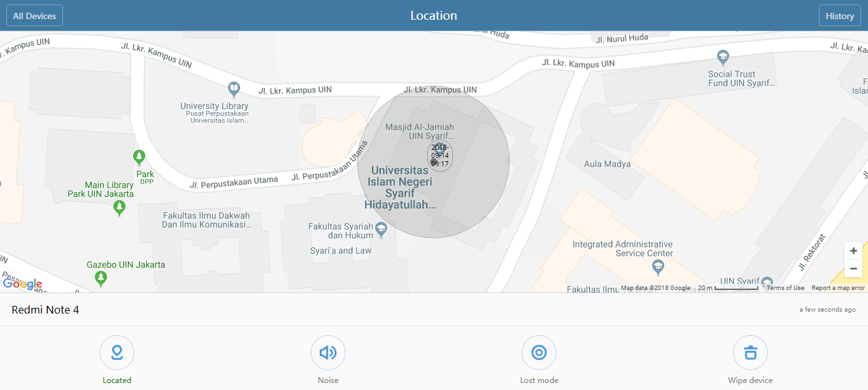868x390 pixels.
Task: Click the Aula Madya map label
Action: point(608,164)
